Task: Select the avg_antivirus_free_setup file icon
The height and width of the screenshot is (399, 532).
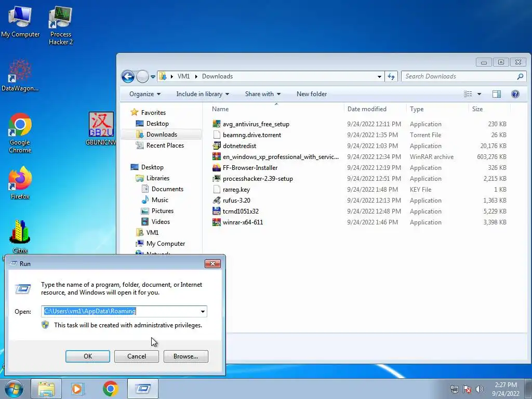Action: pyautogui.click(x=217, y=124)
